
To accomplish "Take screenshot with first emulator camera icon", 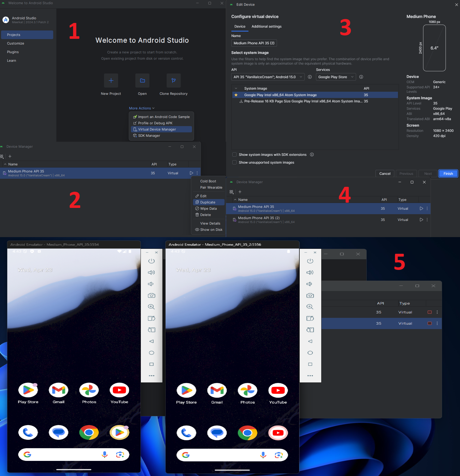I will click(152, 295).
